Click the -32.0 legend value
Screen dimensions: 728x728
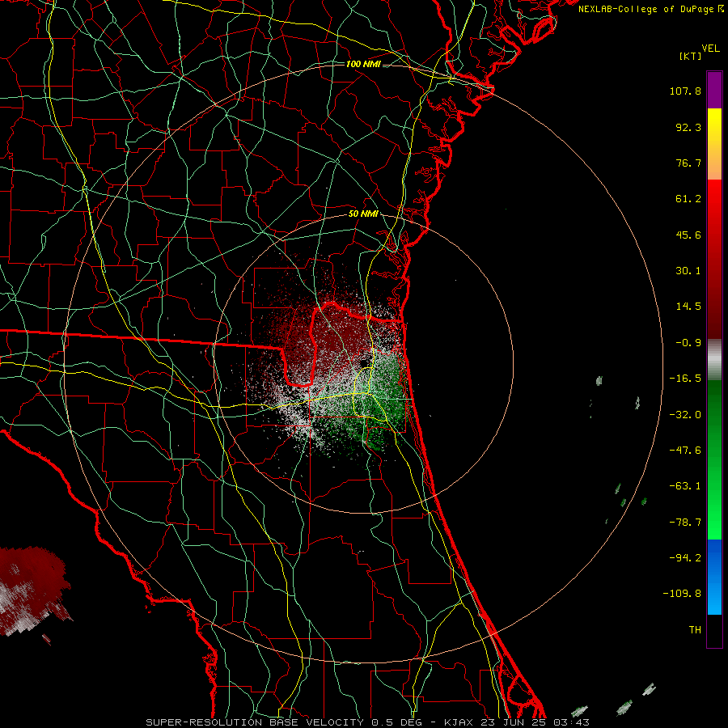click(x=685, y=415)
